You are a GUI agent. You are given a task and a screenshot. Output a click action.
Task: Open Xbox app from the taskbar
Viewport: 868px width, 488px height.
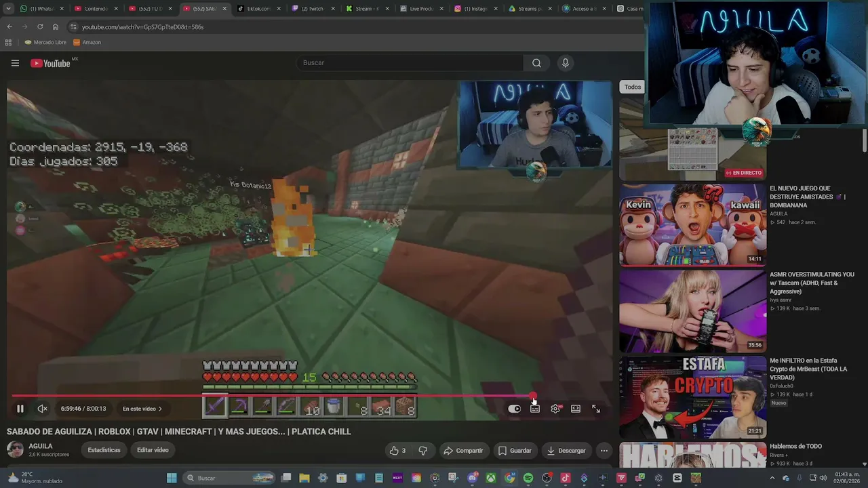490,478
